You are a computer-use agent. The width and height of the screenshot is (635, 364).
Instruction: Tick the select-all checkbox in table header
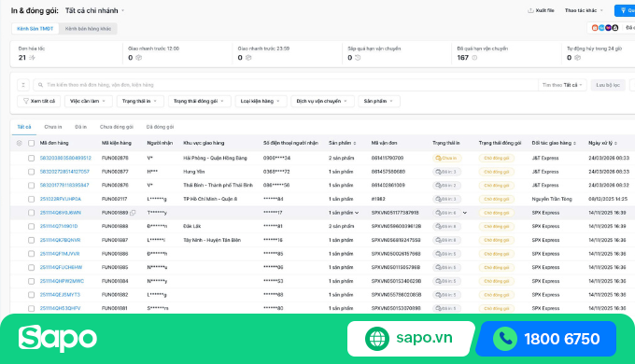(31, 143)
